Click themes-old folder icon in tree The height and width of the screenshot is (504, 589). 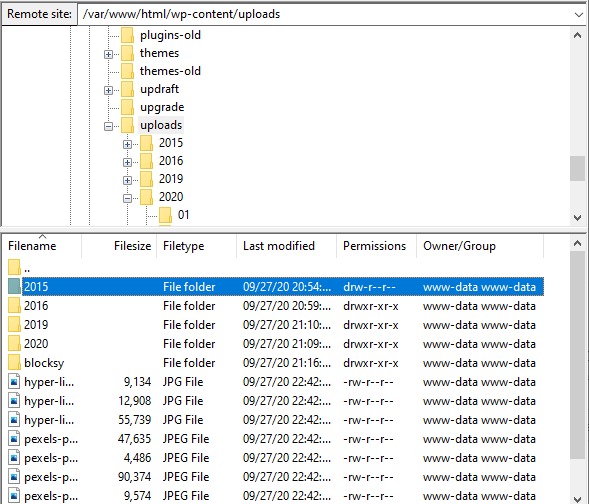coord(127,71)
